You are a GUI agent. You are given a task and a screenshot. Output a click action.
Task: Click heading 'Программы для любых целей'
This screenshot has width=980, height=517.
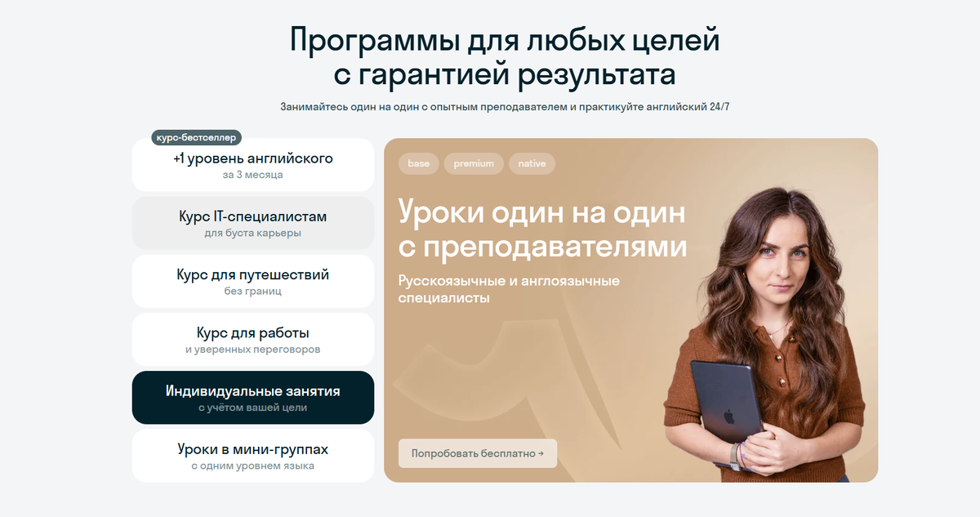pyautogui.click(x=505, y=40)
